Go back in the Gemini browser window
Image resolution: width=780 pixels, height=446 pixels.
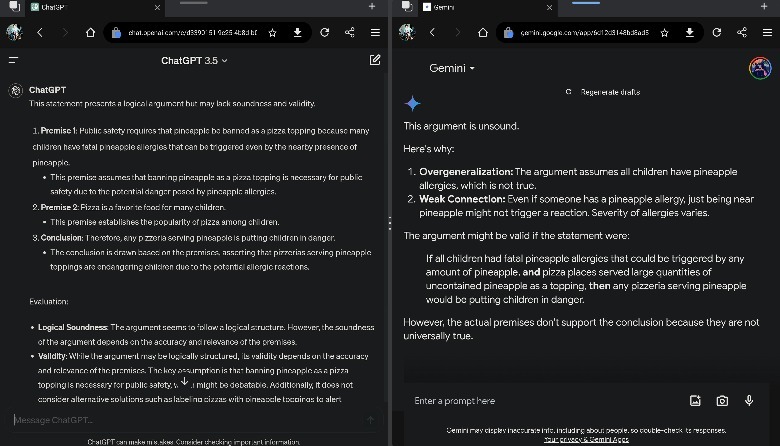(432, 33)
